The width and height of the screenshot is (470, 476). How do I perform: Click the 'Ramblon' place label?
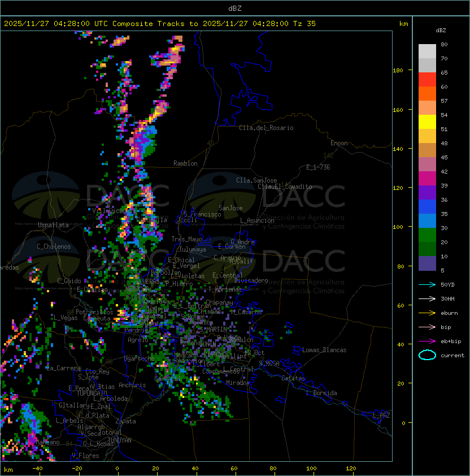185,163
